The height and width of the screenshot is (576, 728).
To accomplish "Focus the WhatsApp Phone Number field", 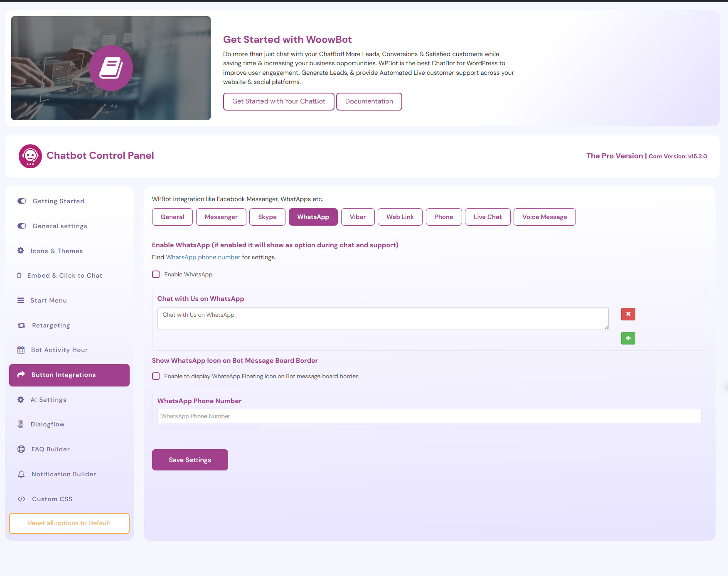I will [x=429, y=416].
